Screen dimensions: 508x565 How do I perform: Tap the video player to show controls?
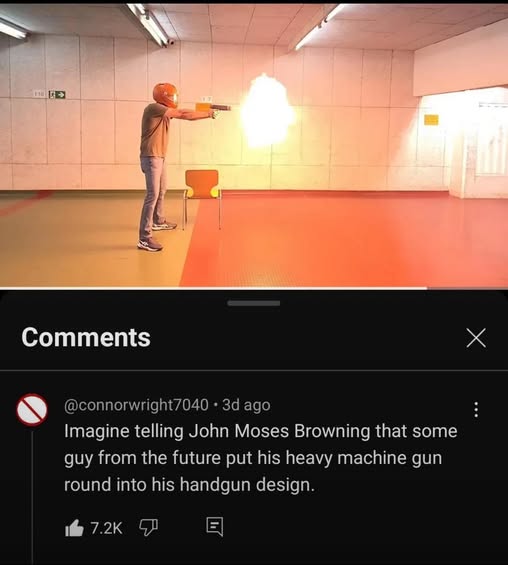pyautogui.click(x=254, y=144)
